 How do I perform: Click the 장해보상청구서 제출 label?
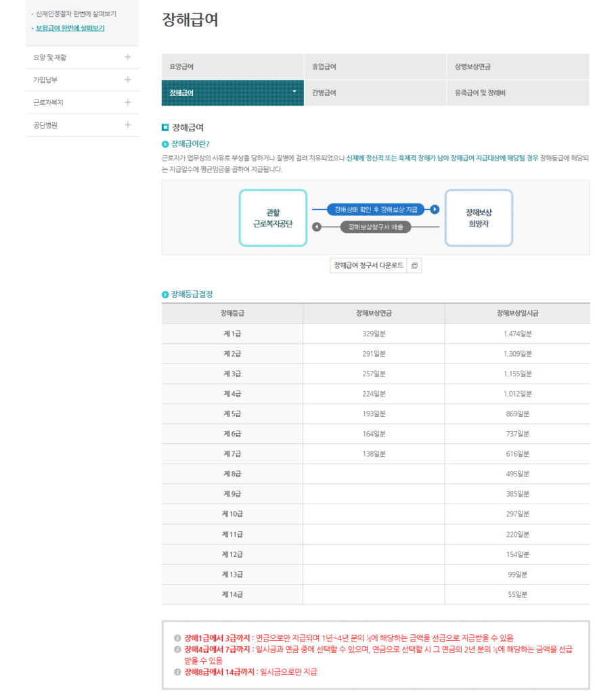coord(376,227)
